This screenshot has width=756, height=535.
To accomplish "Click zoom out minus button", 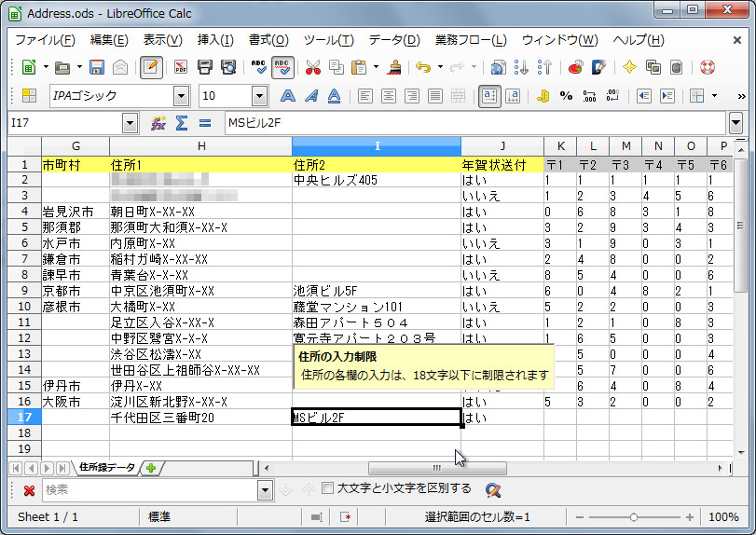I will click(x=580, y=517).
